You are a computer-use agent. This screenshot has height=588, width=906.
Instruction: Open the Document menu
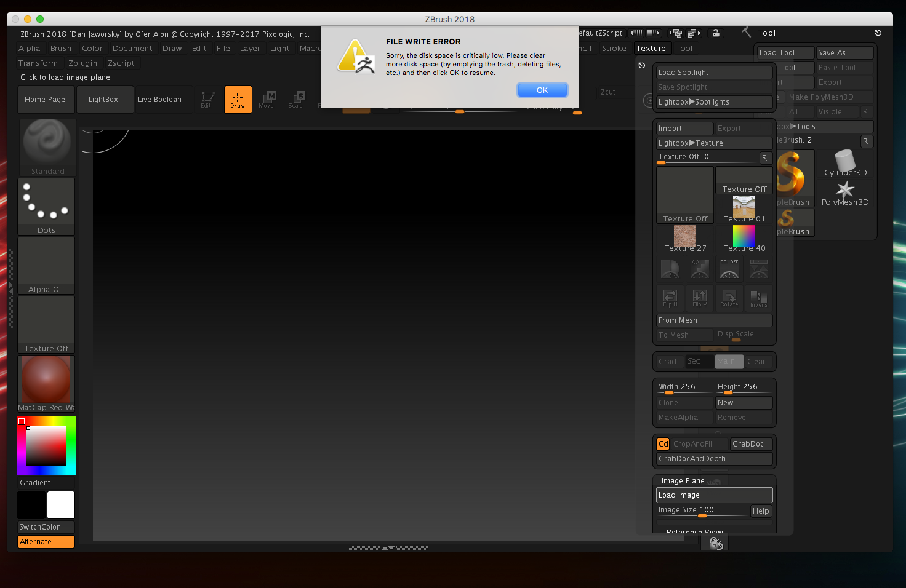coord(132,49)
